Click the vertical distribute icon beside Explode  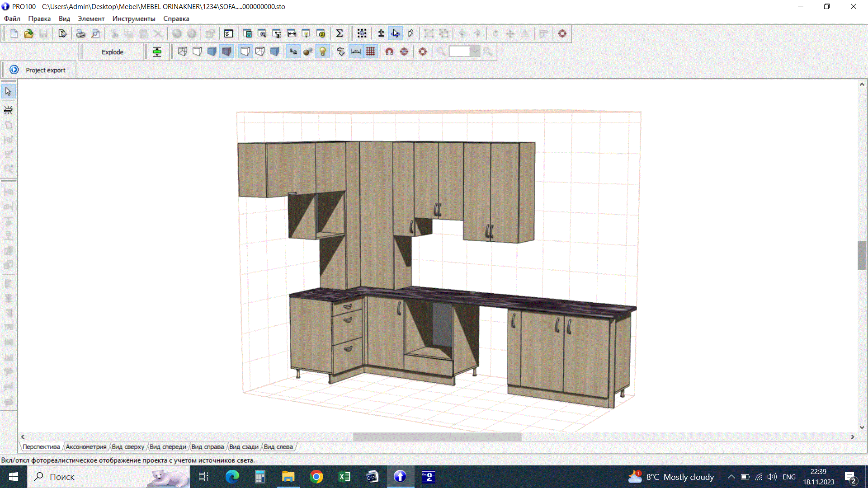point(157,52)
